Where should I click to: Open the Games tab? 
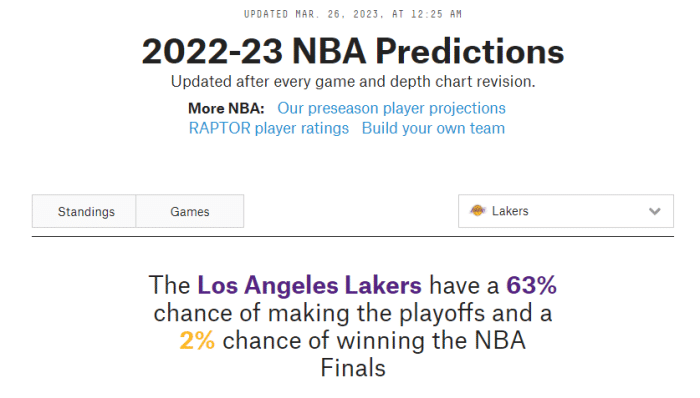[x=190, y=211]
